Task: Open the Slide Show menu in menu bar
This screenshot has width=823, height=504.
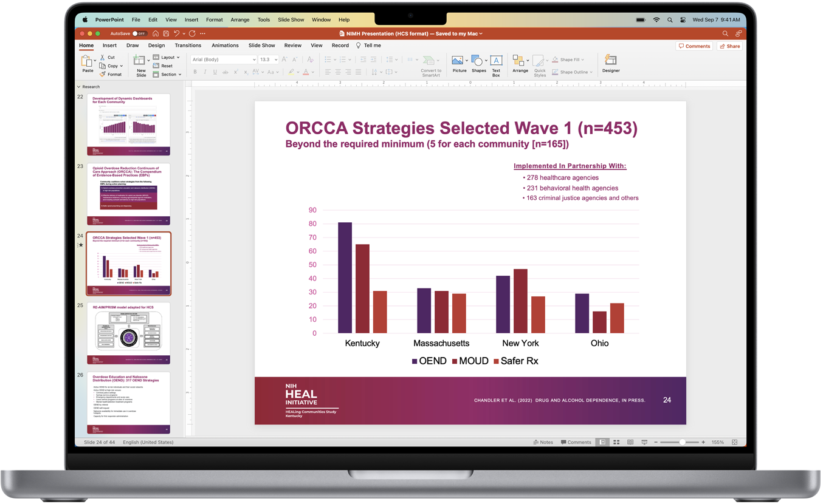Action: (291, 19)
